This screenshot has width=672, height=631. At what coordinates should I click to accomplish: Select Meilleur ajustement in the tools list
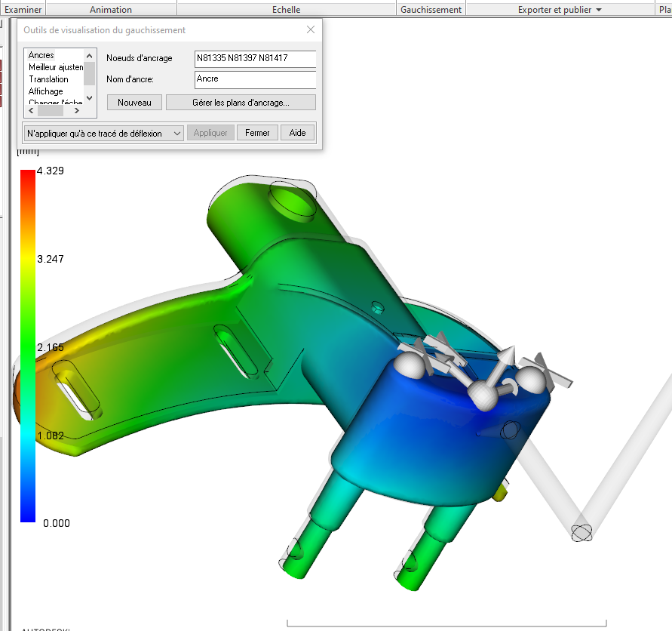(55, 67)
